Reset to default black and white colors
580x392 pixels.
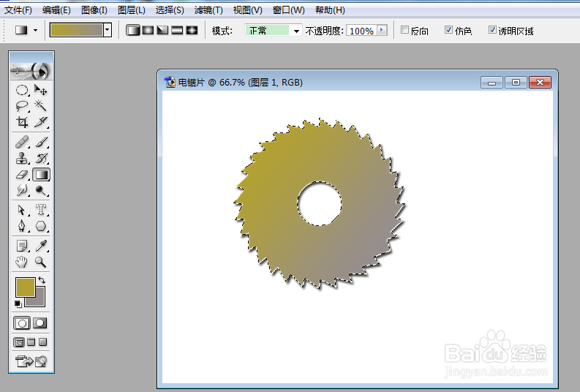click(x=18, y=304)
